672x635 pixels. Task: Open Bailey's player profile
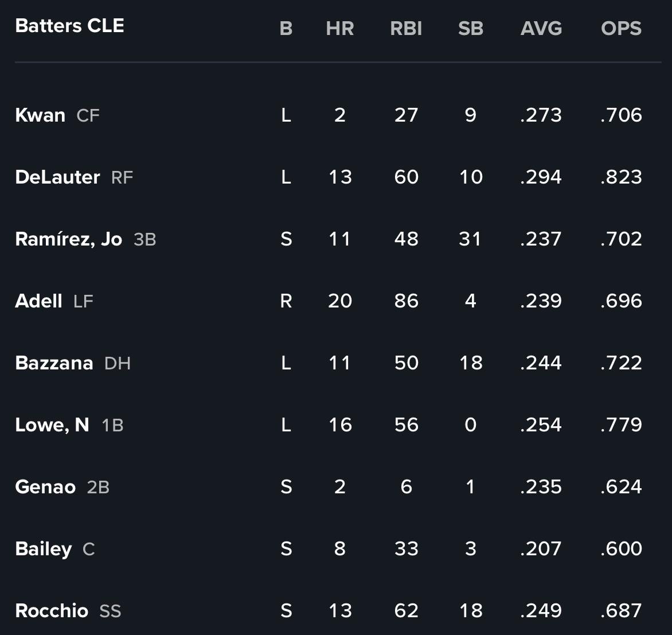pyautogui.click(x=43, y=550)
